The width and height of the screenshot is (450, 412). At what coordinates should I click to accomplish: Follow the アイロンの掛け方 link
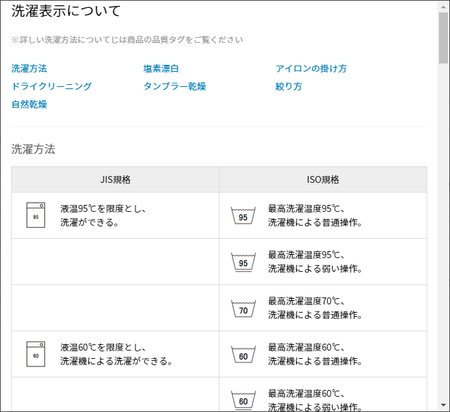pyautogui.click(x=311, y=69)
